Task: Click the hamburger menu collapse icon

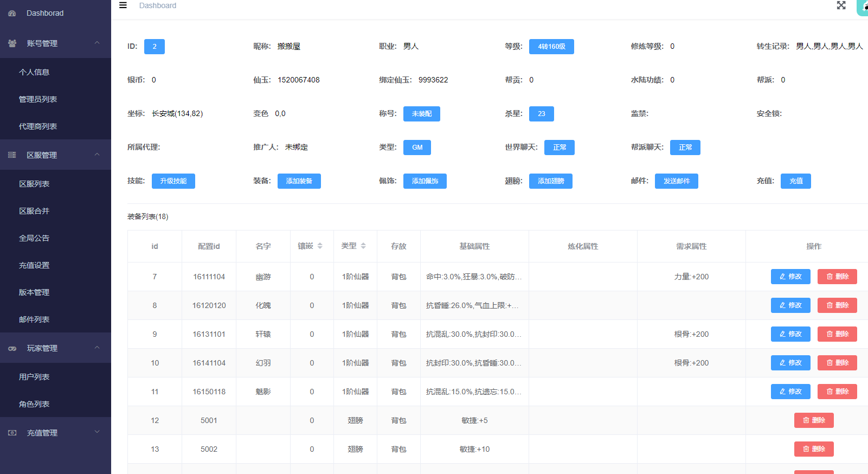Action: pos(123,5)
